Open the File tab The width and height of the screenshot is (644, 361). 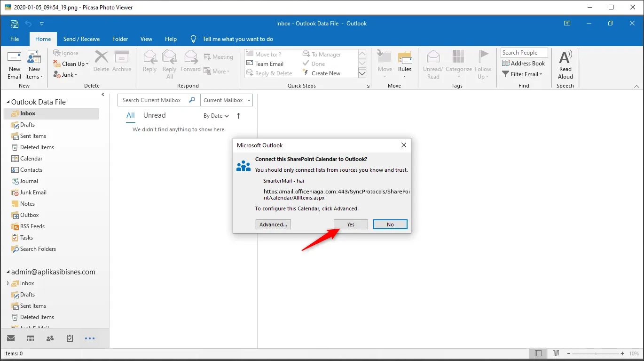[x=15, y=39]
